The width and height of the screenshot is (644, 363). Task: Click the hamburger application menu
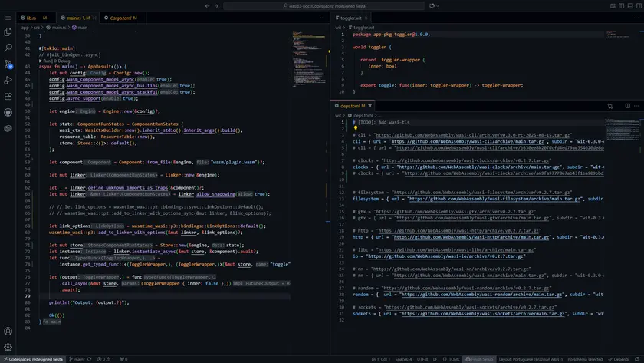pos(8,16)
